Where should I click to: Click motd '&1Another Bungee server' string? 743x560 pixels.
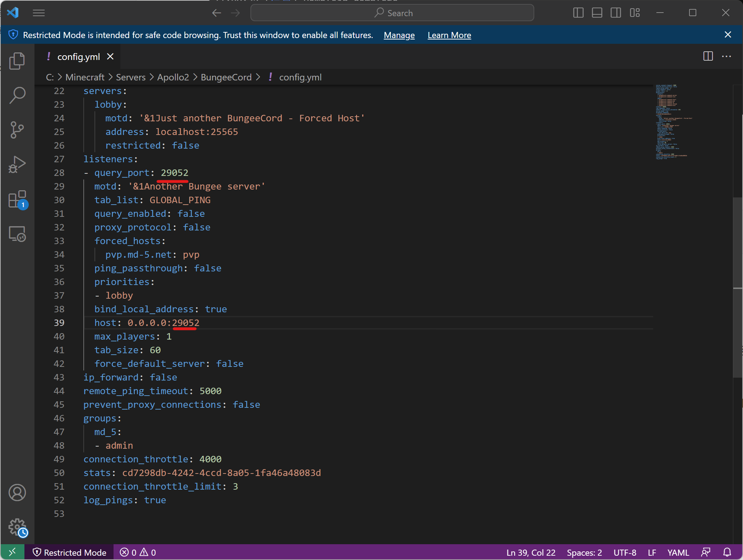click(196, 186)
